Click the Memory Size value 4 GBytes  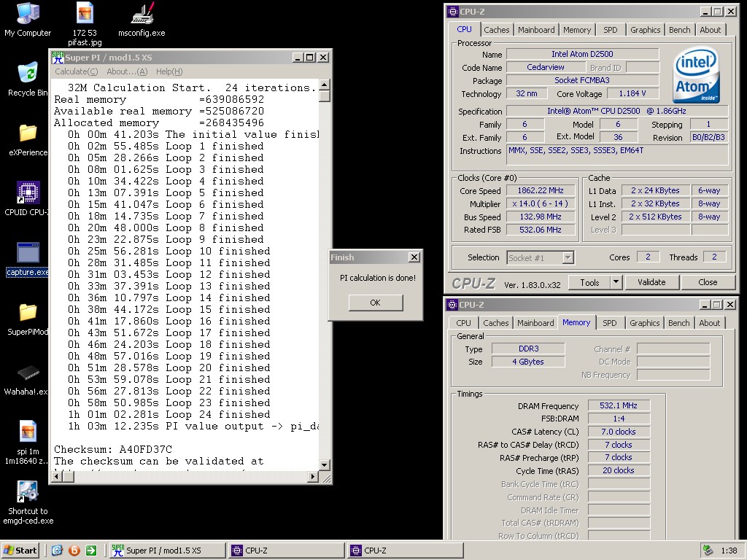click(528, 362)
